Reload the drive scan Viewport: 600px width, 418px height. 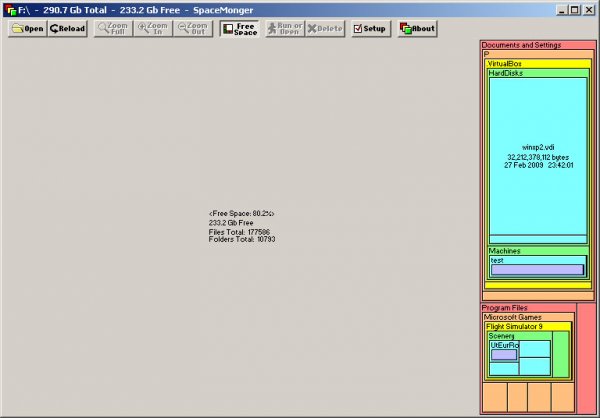(68, 29)
